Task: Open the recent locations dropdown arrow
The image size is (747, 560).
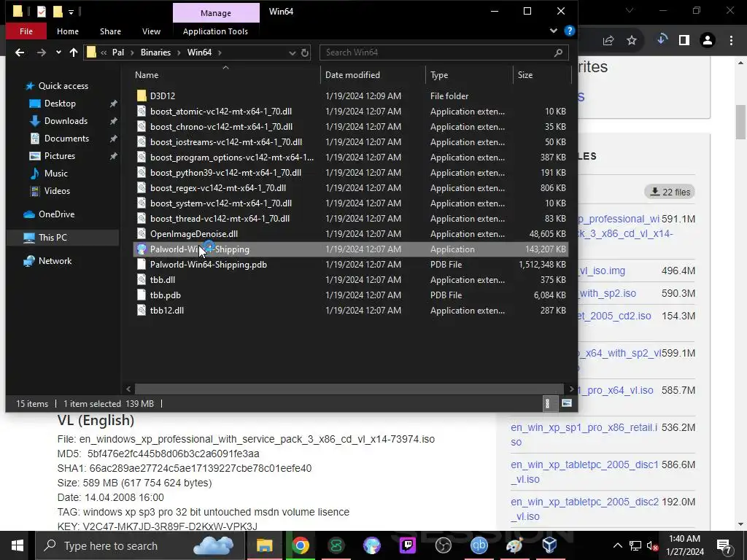Action: [x=58, y=52]
